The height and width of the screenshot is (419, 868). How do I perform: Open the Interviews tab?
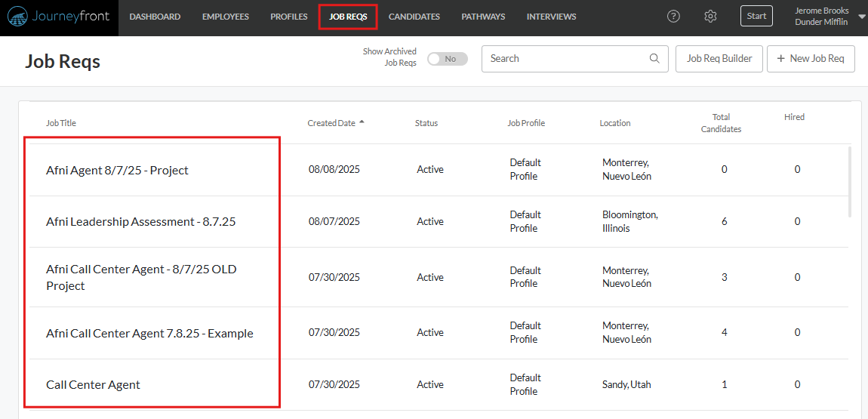(551, 17)
